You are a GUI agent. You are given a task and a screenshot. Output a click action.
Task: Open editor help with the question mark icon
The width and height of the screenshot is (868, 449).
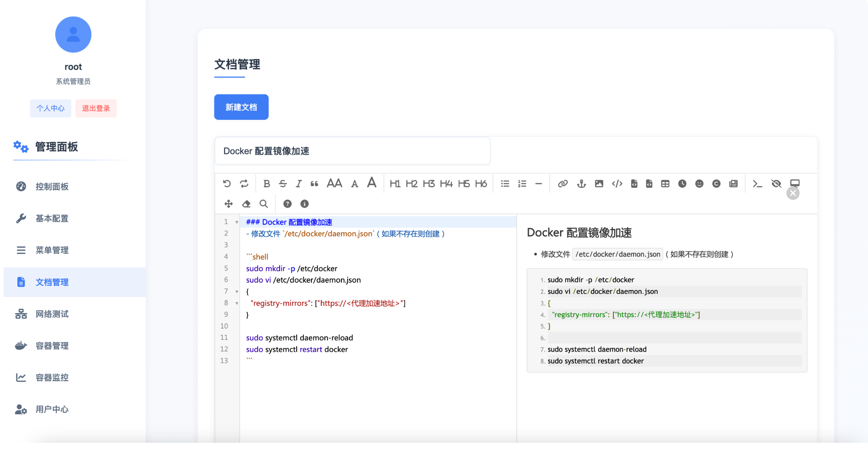click(x=288, y=204)
